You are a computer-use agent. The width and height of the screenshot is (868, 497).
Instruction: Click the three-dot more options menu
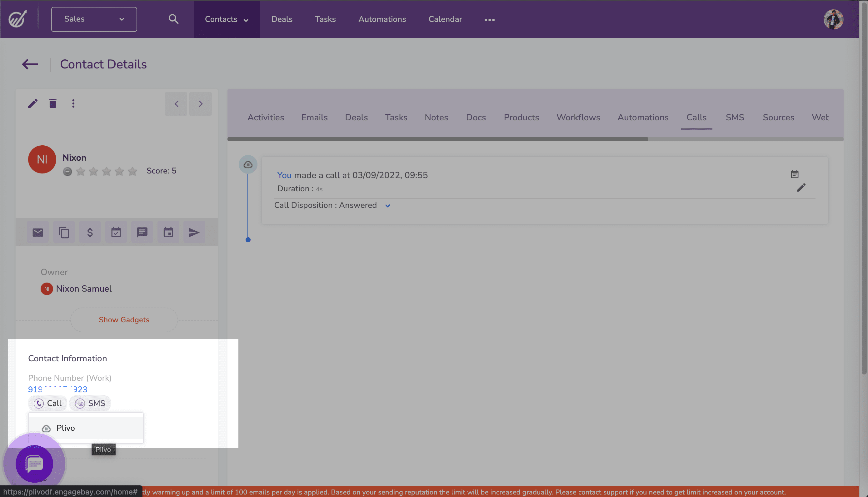click(x=72, y=103)
